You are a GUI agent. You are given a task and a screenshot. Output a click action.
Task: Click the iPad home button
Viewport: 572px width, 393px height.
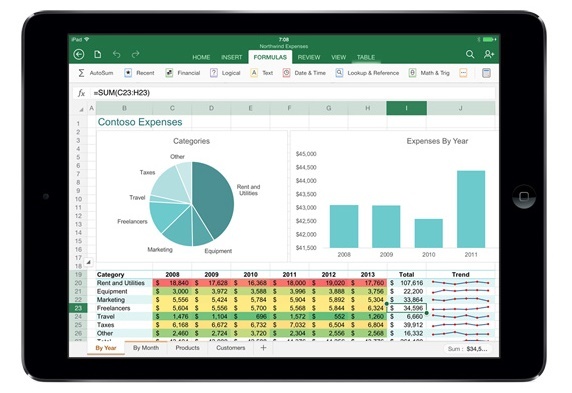point(524,196)
